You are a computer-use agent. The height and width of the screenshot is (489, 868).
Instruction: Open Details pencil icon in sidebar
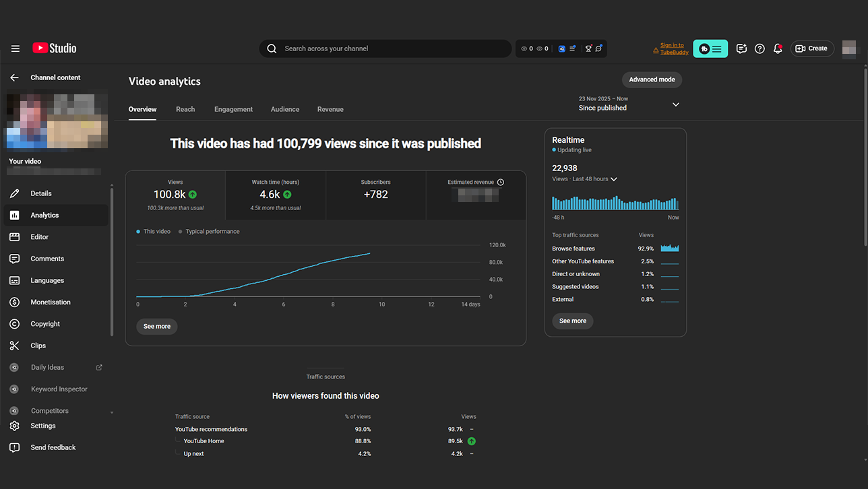[x=15, y=193]
